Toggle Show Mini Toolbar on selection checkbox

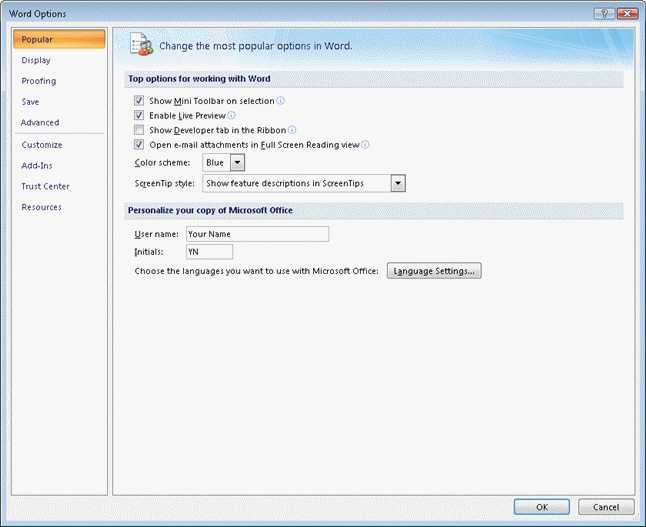click(139, 101)
